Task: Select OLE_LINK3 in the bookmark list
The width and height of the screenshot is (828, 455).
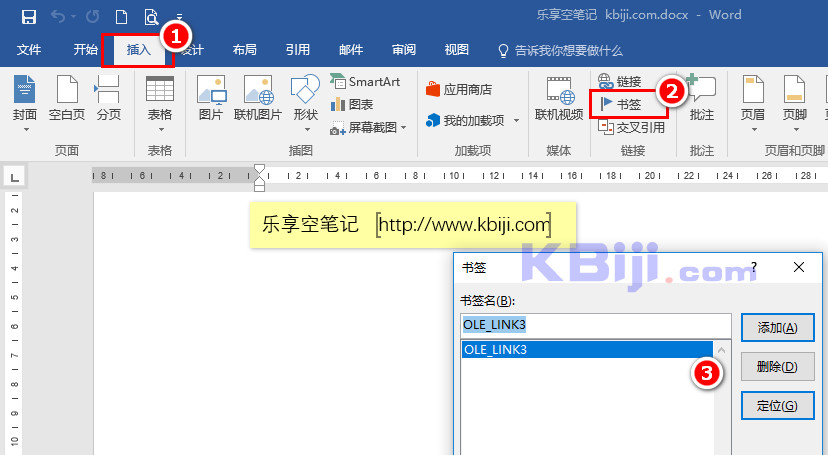Action: point(587,349)
